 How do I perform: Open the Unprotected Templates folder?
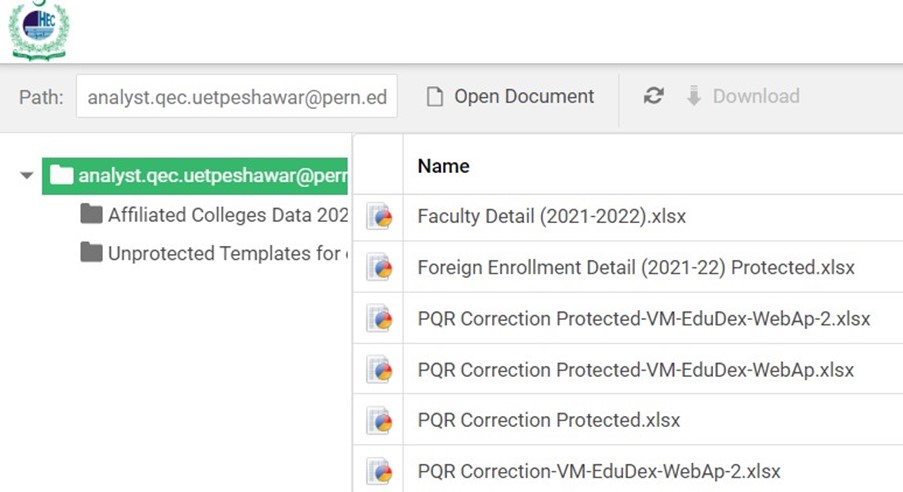[226, 253]
